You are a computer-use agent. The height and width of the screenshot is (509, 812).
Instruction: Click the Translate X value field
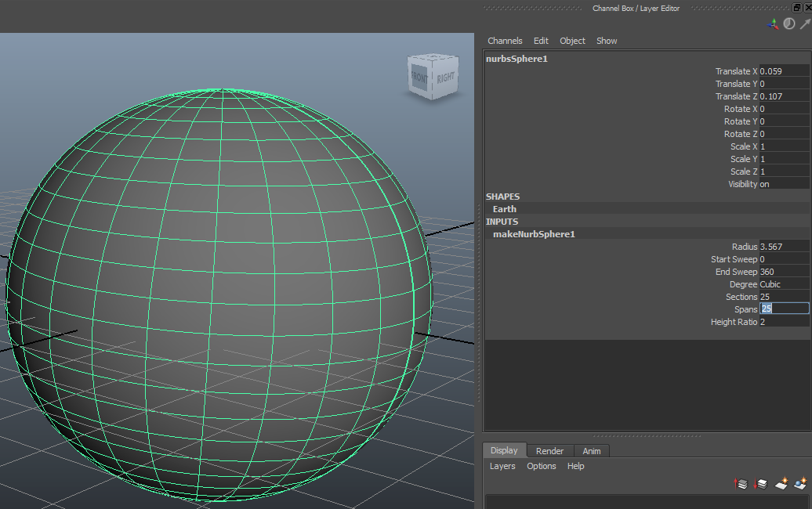point(784,71)
